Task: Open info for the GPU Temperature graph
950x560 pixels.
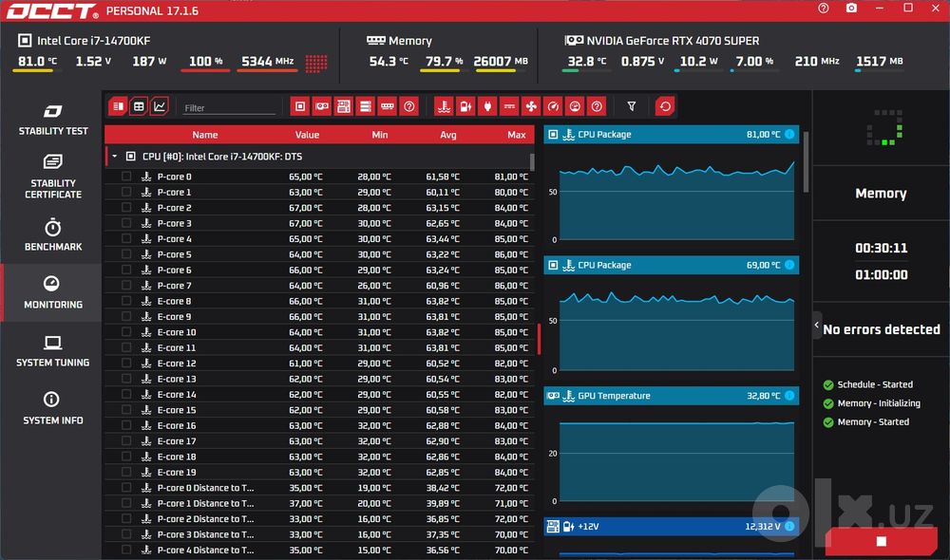Action: pyautogui.click(x=789, y=396)
